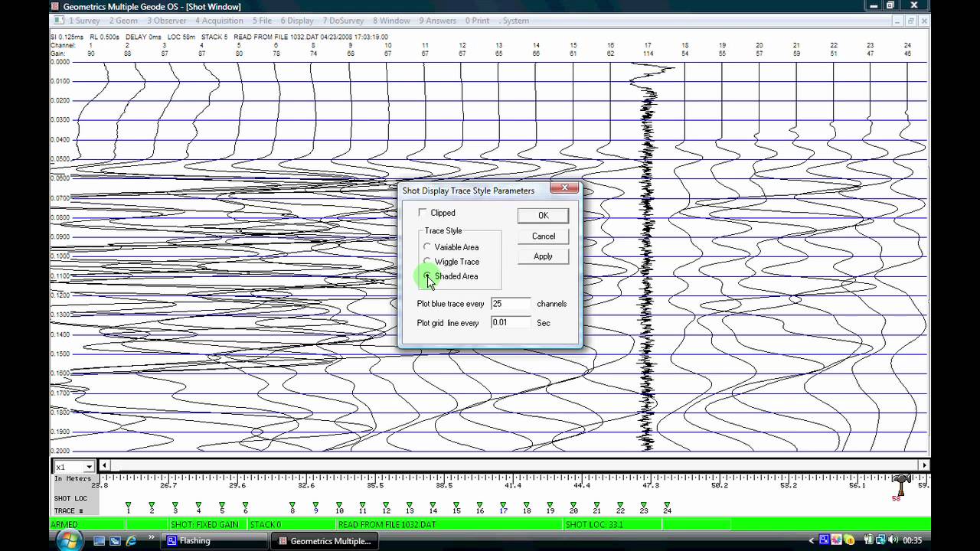Click Switch Between Windows quick launch icon
980x551 pixels.
point(116,541)
